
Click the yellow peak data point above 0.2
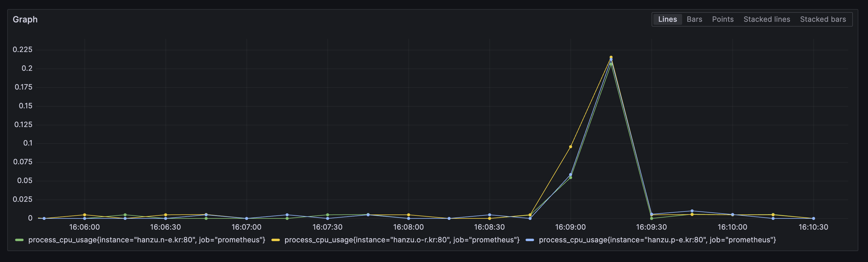[611, 57]
